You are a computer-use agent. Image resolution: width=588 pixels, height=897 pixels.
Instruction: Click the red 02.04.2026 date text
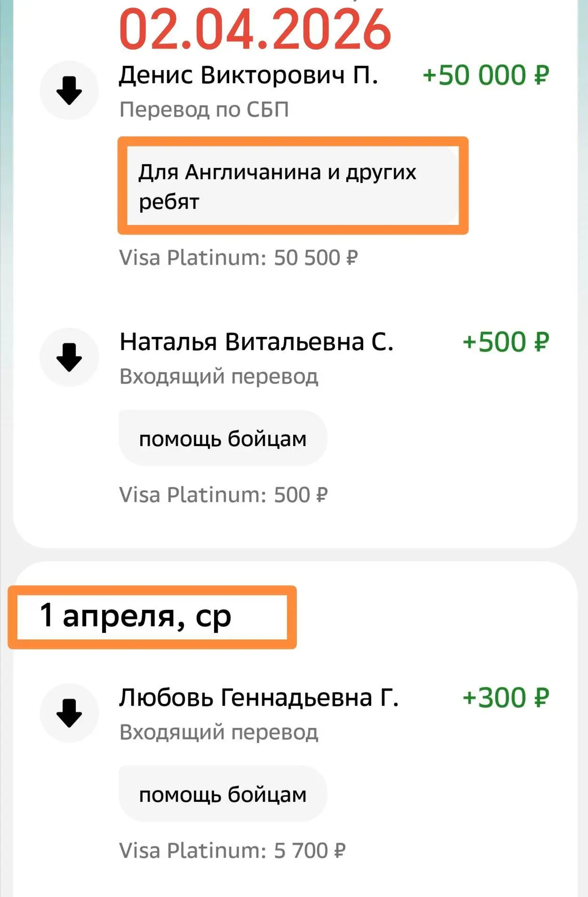pos(255,29)
